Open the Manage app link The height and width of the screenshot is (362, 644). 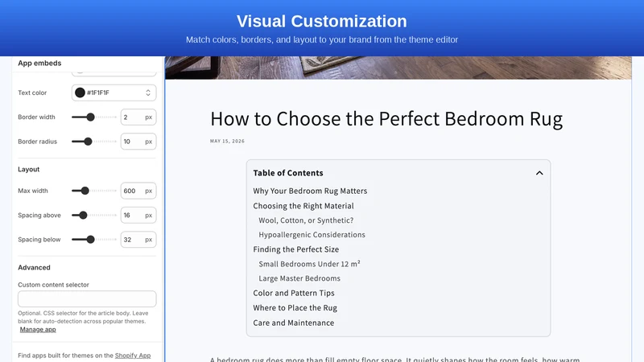pos(38,330)
